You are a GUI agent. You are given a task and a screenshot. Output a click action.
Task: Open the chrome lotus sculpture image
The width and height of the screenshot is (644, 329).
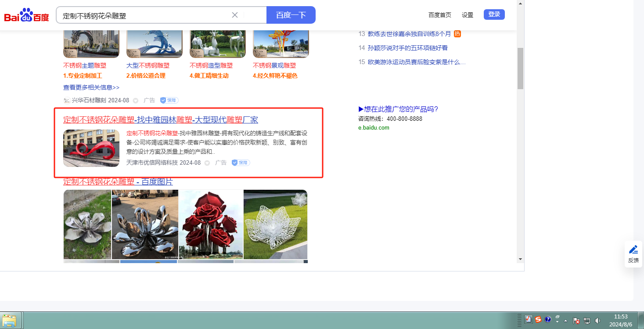(x=145, y=224)
